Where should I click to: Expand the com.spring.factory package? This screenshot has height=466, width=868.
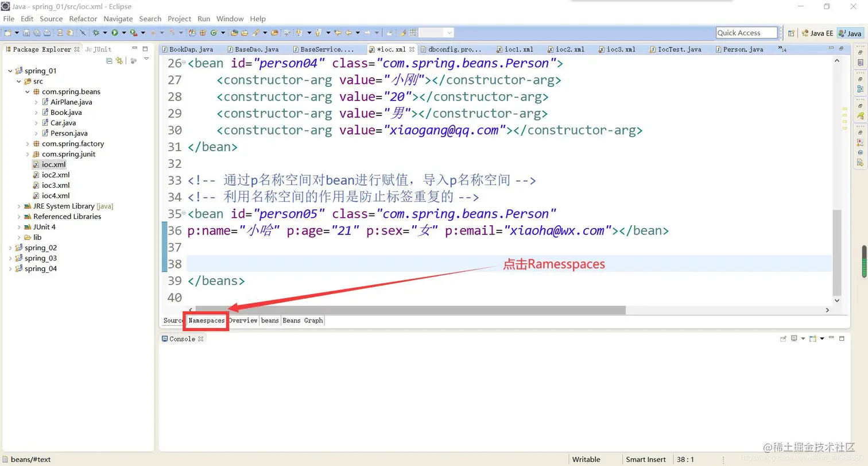click(28, 144)
